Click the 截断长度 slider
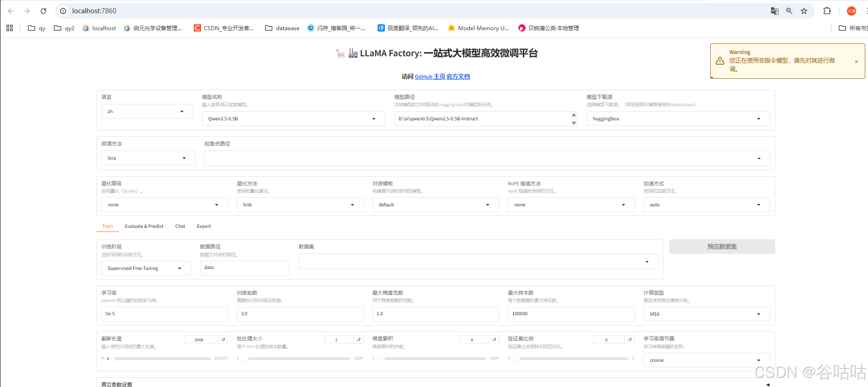This screenshot has height=387, width=868. click(159, 359)
